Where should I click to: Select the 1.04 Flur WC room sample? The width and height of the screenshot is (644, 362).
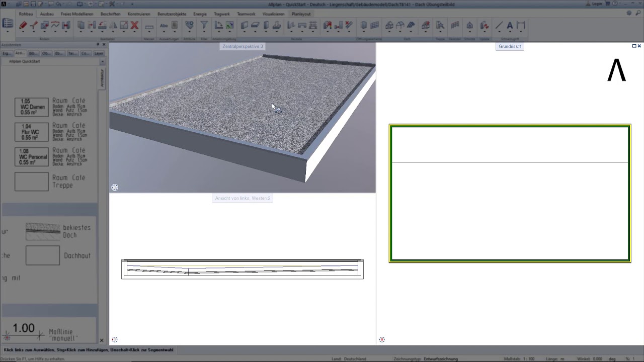pos(32,132)
